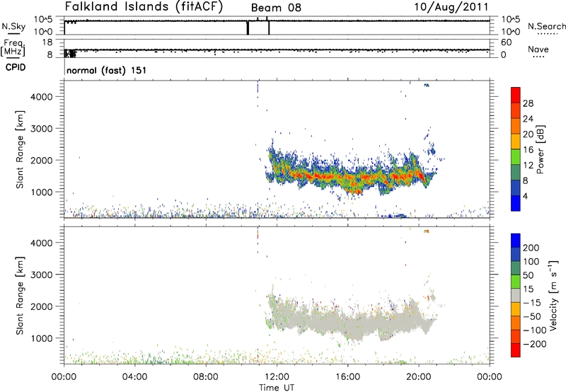The height and width of the screenshot is (392, 566).
Task: Click the '16' tick on the power colorbar
Action: [528, 149]
